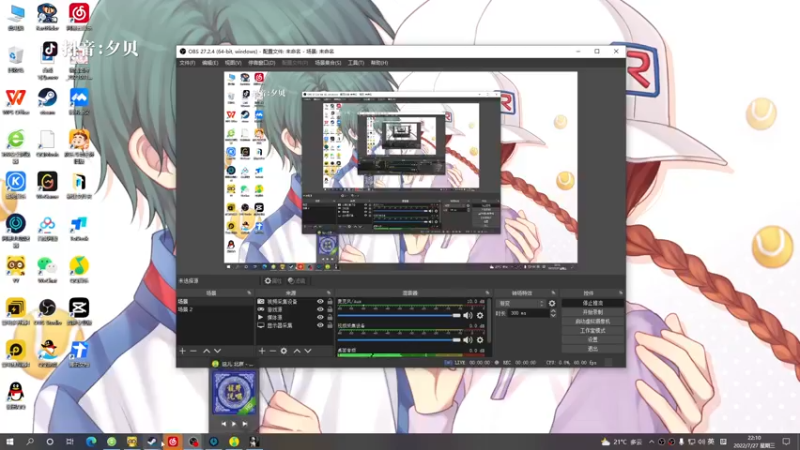
Task: Lock the second source in the list
Action: pyautogui.click(x=330, y=309)
